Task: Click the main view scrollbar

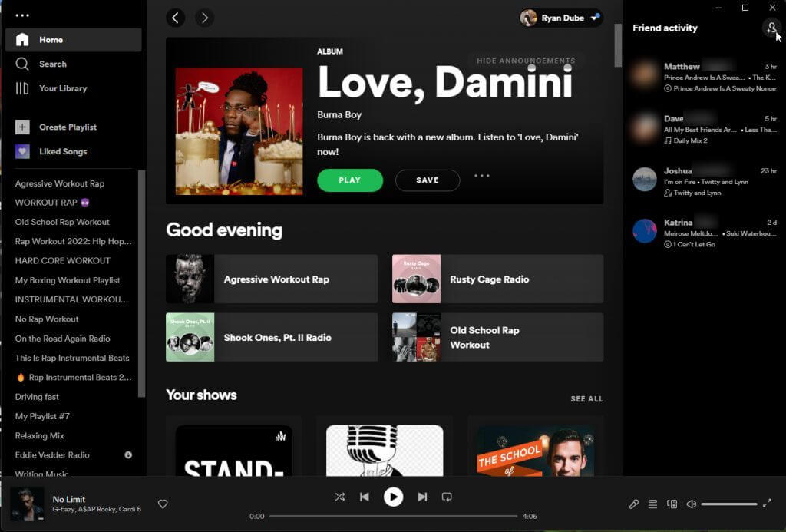Action: pos(618,45)
